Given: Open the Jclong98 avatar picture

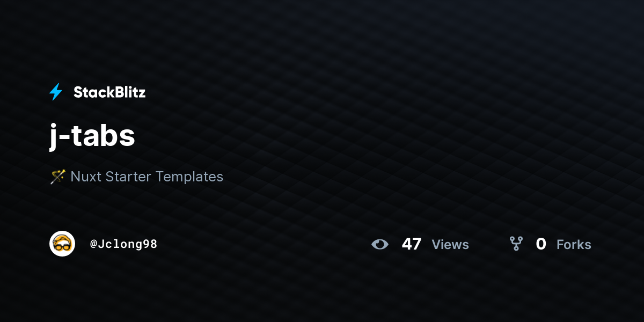Looking at the screenshot, I should tap(62, 244).
